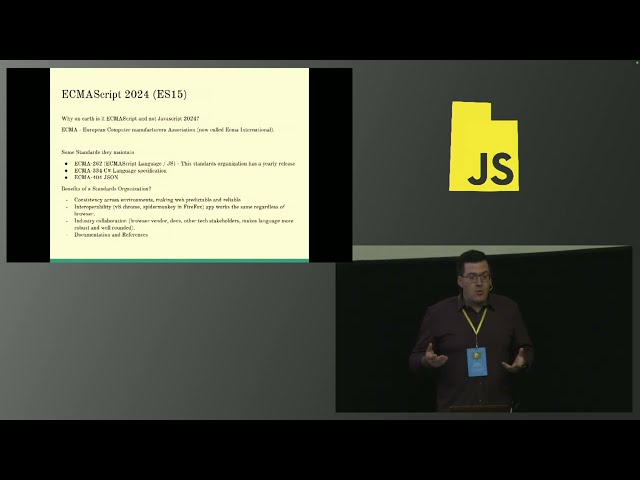Image resolution: width=640 pixels, height=480 pixels.
Task: Click the 'ECMA-262 (ECMAScript Language / JS)' bullet
Action: pyautogui.click(x=184, y=164)
